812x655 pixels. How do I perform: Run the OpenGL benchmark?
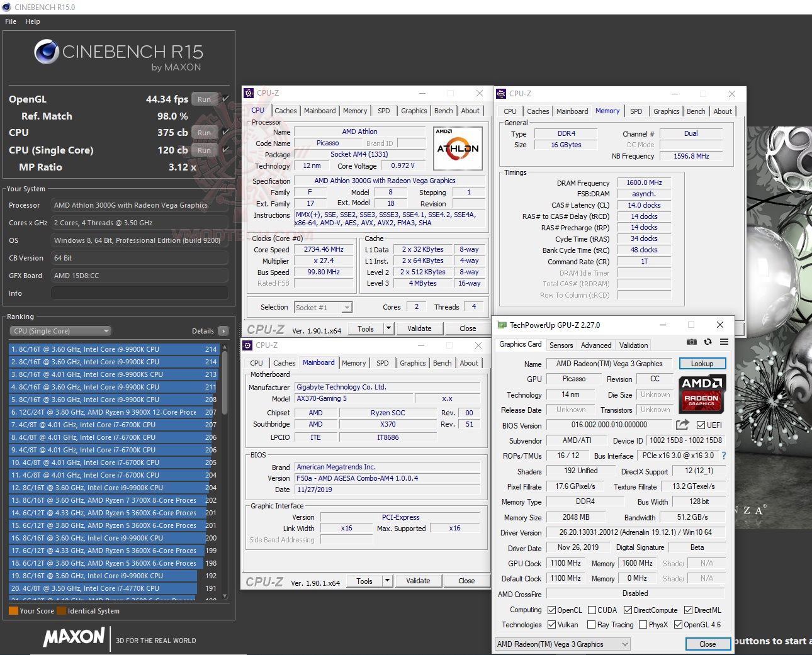tap(205, 99)
